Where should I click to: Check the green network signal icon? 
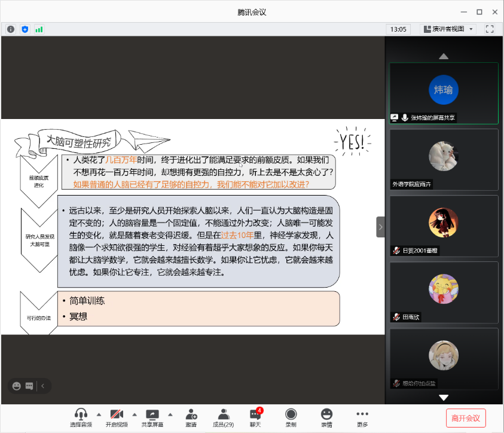point(39,29)
